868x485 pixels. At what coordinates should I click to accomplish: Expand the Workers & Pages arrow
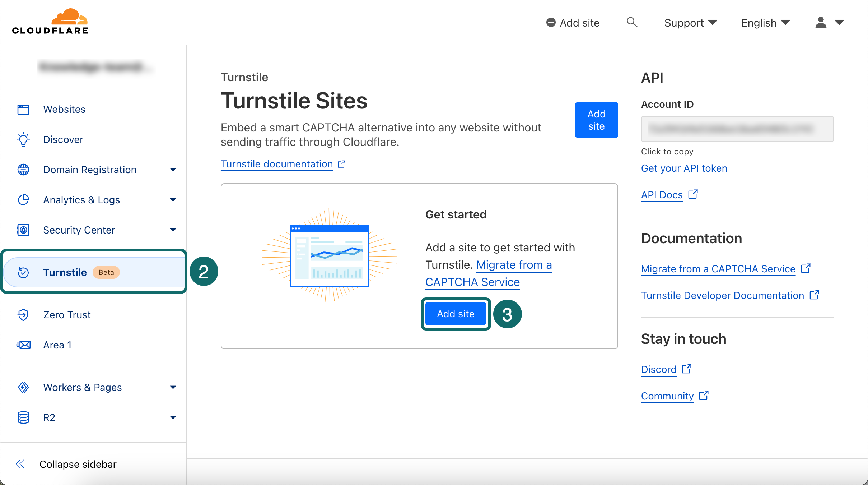click(173, 387)
